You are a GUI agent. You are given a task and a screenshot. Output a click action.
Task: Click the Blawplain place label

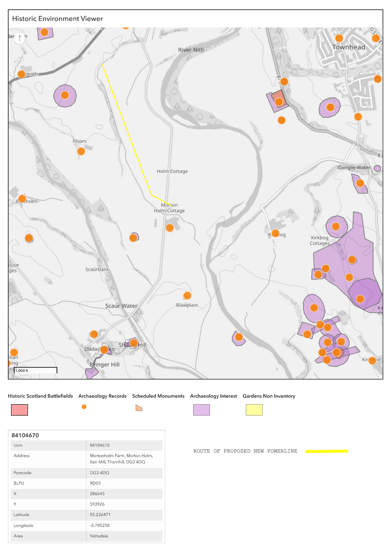(187, 305)
